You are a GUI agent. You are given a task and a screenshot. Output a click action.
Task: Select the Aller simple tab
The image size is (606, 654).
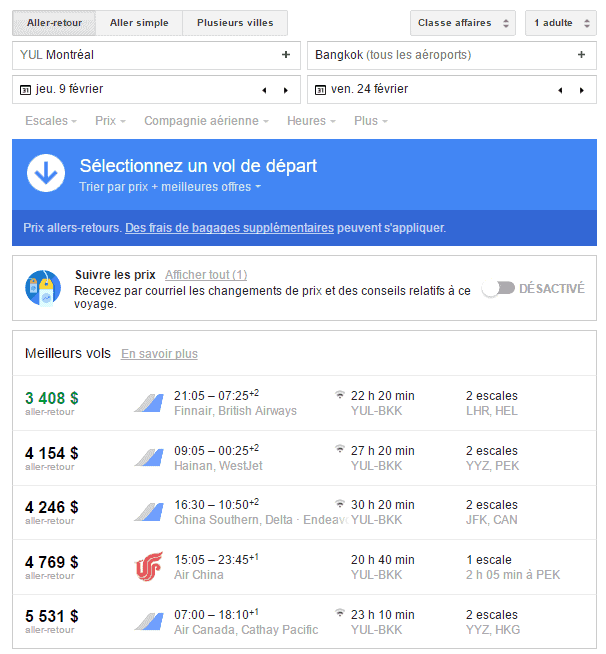coord(139,23)
